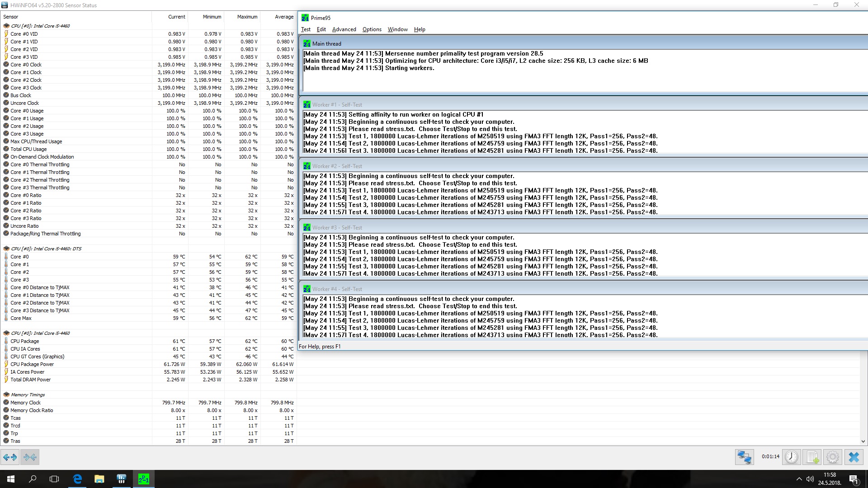Open the Action Center notifications

click(854, 479)
